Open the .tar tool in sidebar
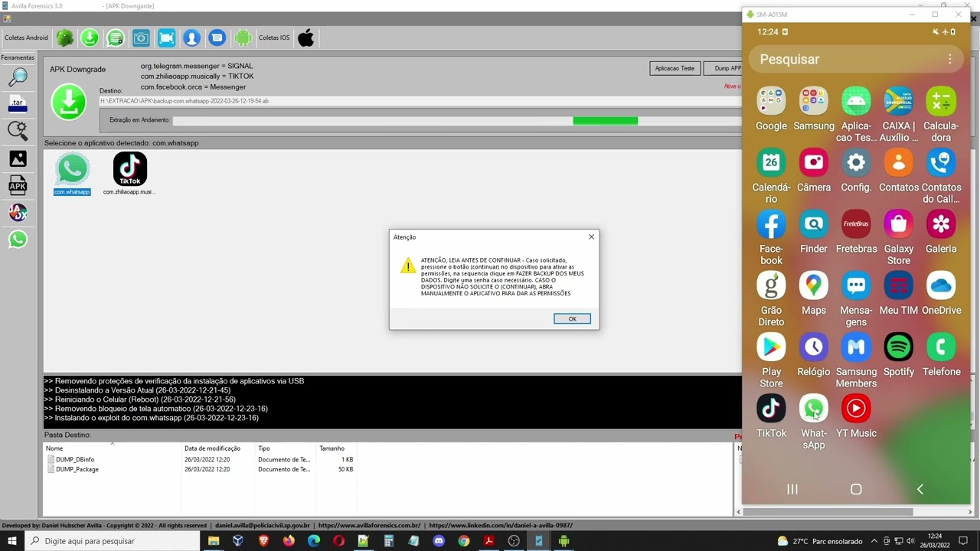 coord(18,103)
